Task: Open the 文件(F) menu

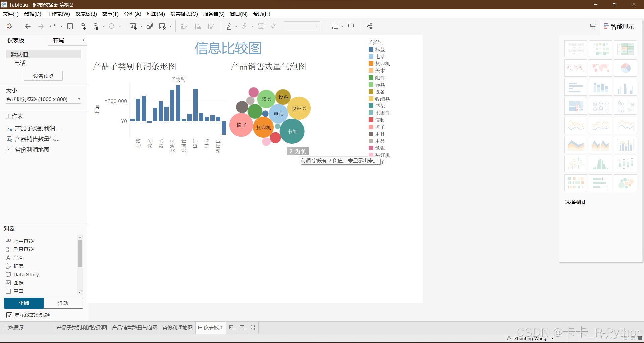Action: 11,14
